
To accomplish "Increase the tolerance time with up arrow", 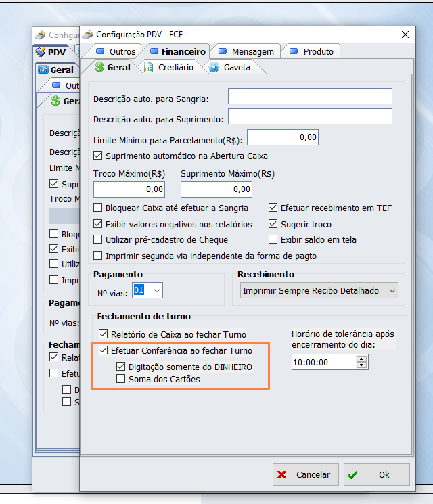I will point(362,359).
